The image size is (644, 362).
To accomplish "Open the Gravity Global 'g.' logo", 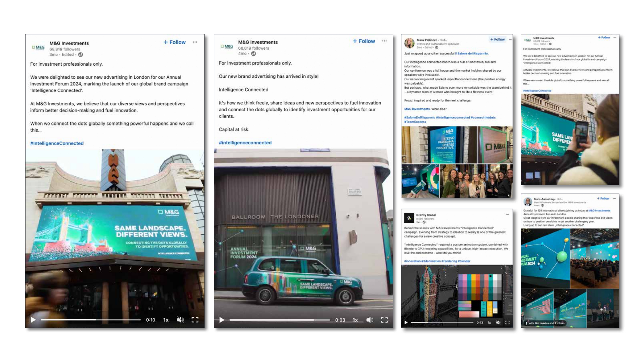I will pos(409,218).
